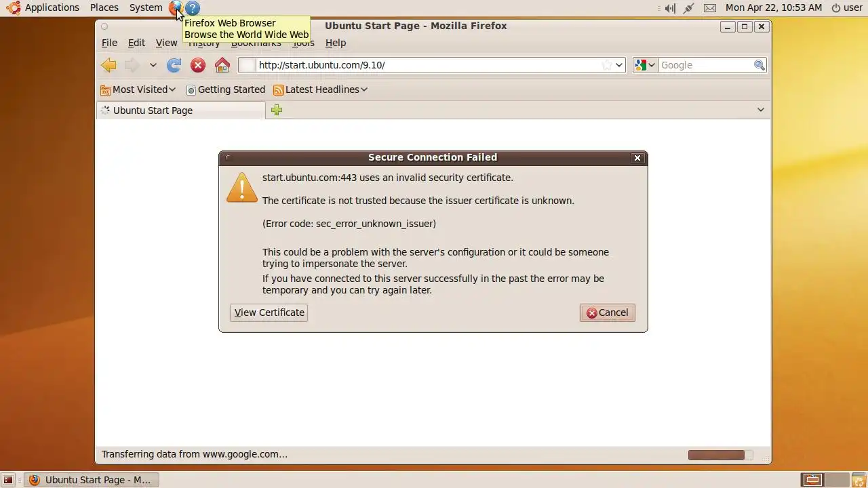Bookmark this page with the star icon
The image size is (868, 488).
[x=607, y=65]
